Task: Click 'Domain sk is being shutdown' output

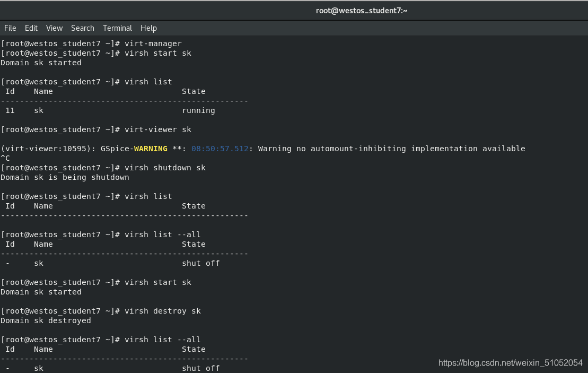Action: pyautogui.click(x=65, y=177)
